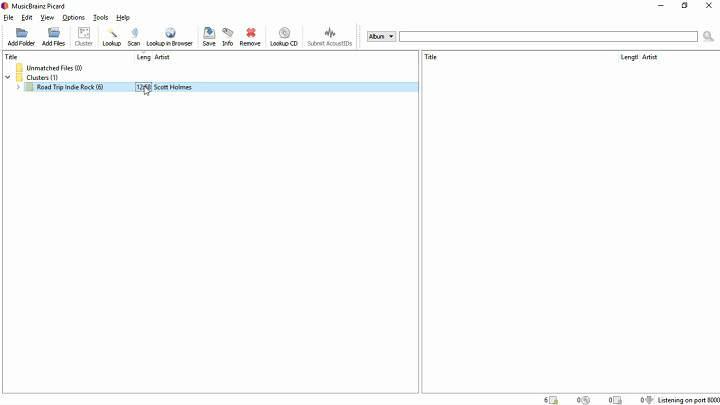The image size is (720, 405).
Task: Click the Save toolbar icon
Action: tap(209, 36)
